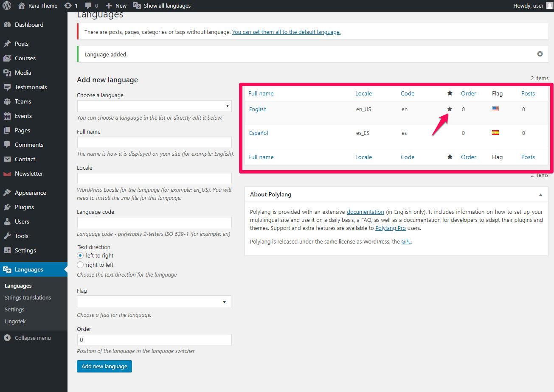Open the Flag dropdown
This screenshot has width=554, height=392.
click(x=154, y=302)
